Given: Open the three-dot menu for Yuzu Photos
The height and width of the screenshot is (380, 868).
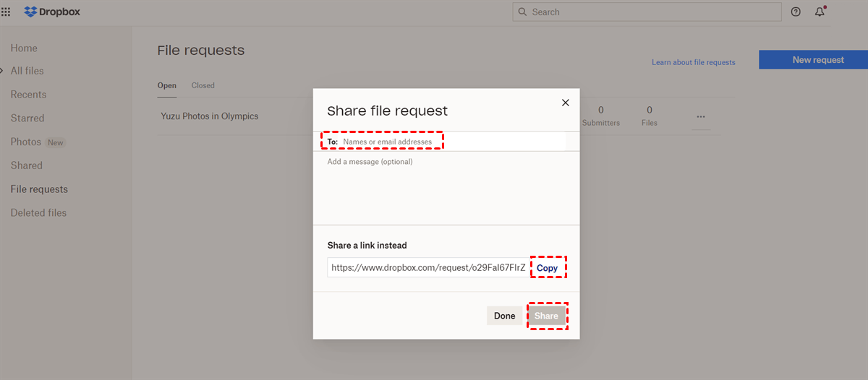Looking at the screenshot, I should click(x=701, y=116).
